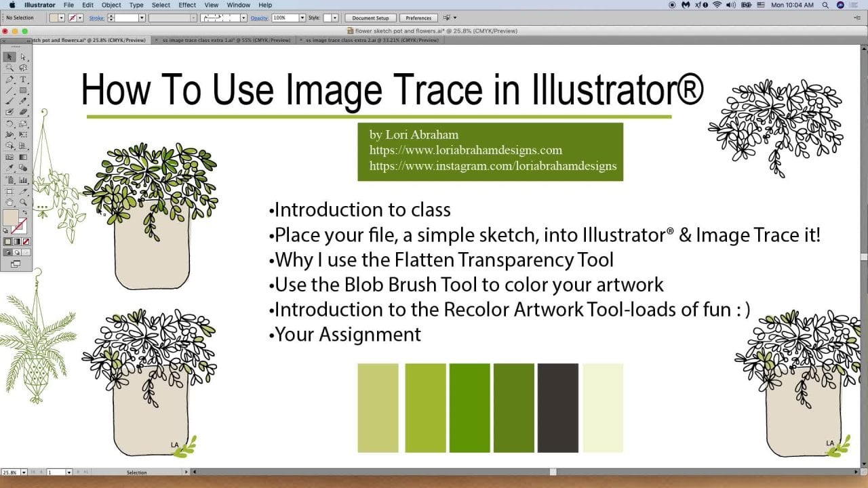868x488 pixels.
Task: Open the Window menu
Action: coord(239,5)
